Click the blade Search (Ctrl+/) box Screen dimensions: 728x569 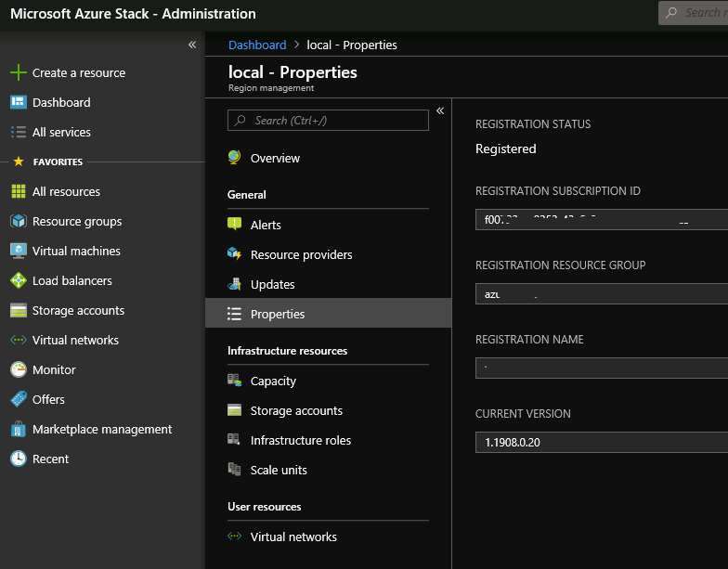328,121
